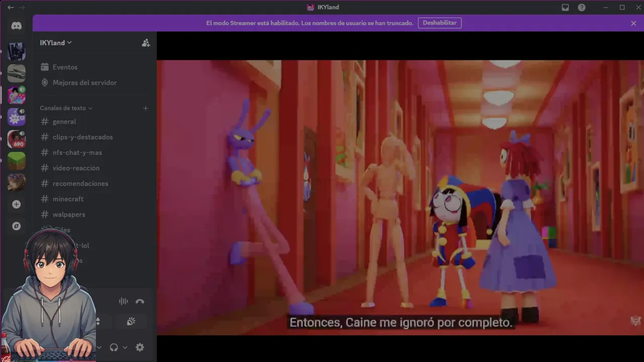This screenshot has width=644, height=362.
Task: Open the brown textured server icon
Action: click(x=16, y=183)
